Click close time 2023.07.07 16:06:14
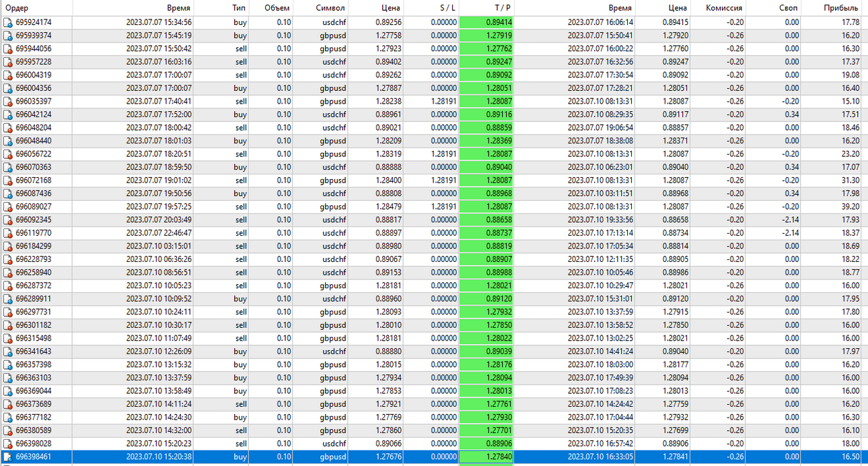 click(x=600, y=23)
